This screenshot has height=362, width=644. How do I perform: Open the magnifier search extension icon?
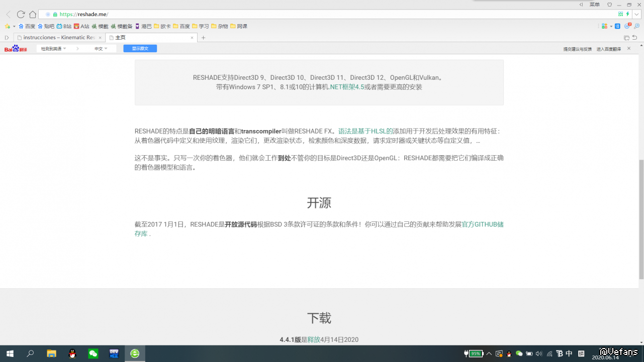(636, 26)
